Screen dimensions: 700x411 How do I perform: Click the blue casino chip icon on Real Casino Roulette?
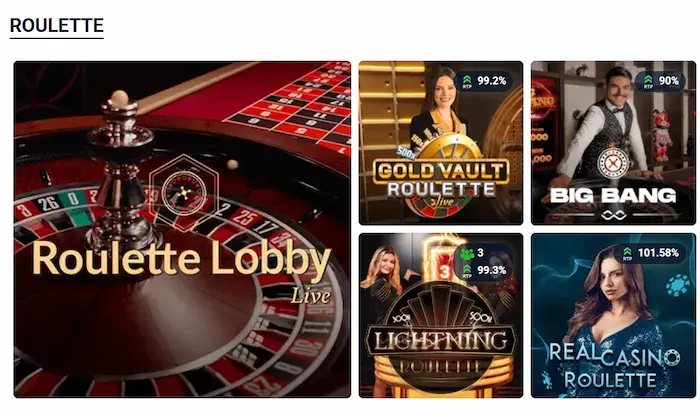point(678,285)
